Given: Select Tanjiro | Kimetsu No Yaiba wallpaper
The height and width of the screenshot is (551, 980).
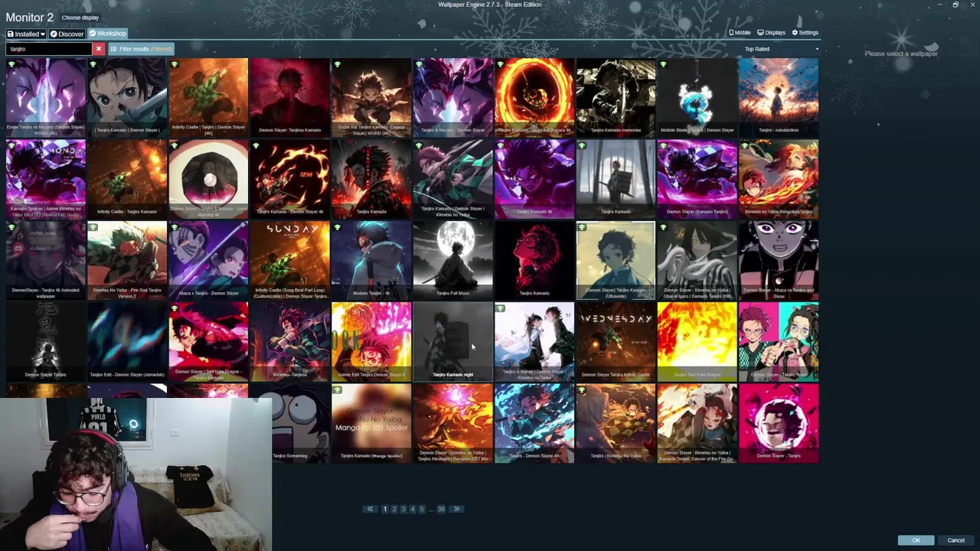Looking at the screenshot, I should [x=616, y=424].
